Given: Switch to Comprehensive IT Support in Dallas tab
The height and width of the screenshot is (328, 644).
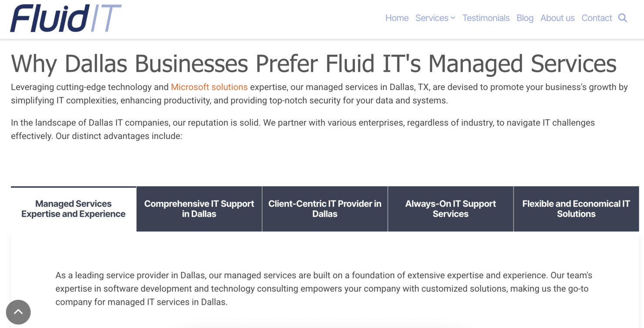Looking at the screenshot, I should point(199,209).
